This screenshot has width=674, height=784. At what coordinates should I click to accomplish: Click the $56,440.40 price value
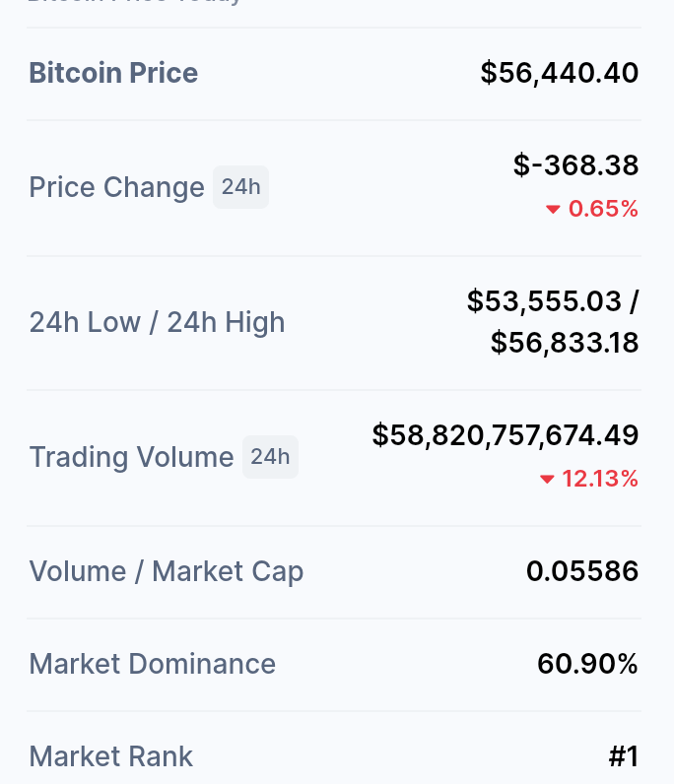coord(560,73)
